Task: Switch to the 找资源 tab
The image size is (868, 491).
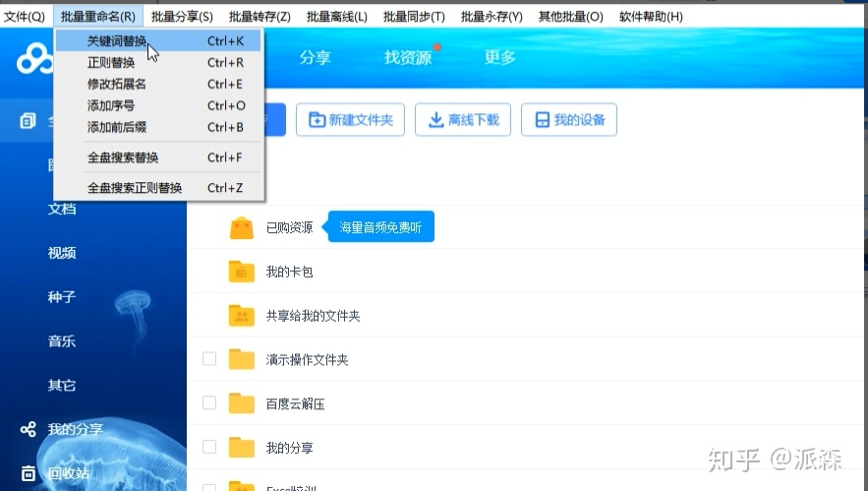Action: click(x=408, y=57)
